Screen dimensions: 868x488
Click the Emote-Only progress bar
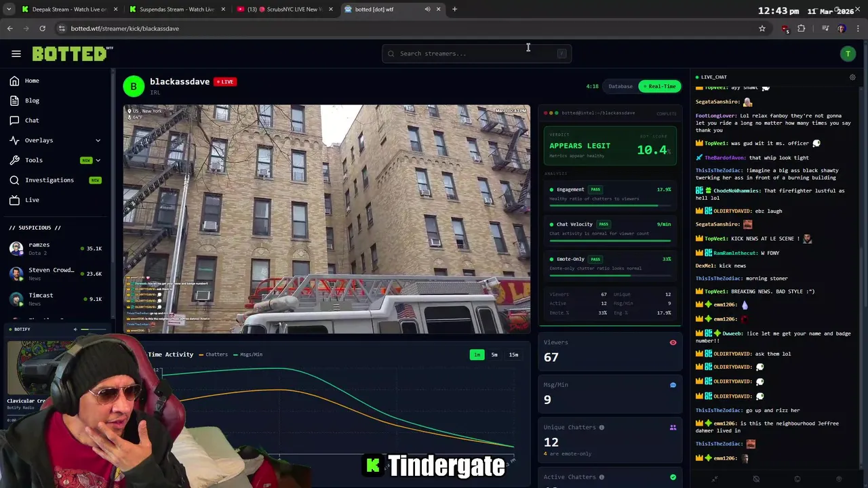[x=610, y=274]
